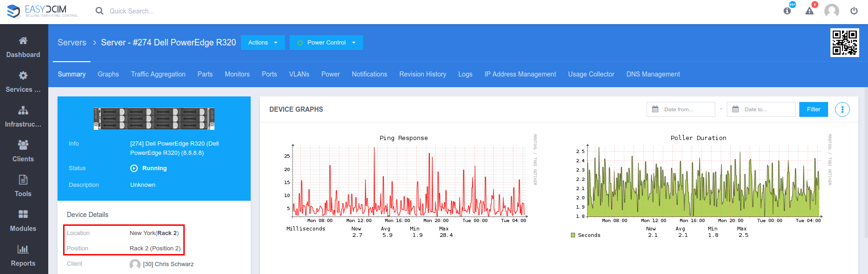The height and width of the screenshot is (274, 868).
Task: Open the Services sidebar section
Action: [23, 82]
